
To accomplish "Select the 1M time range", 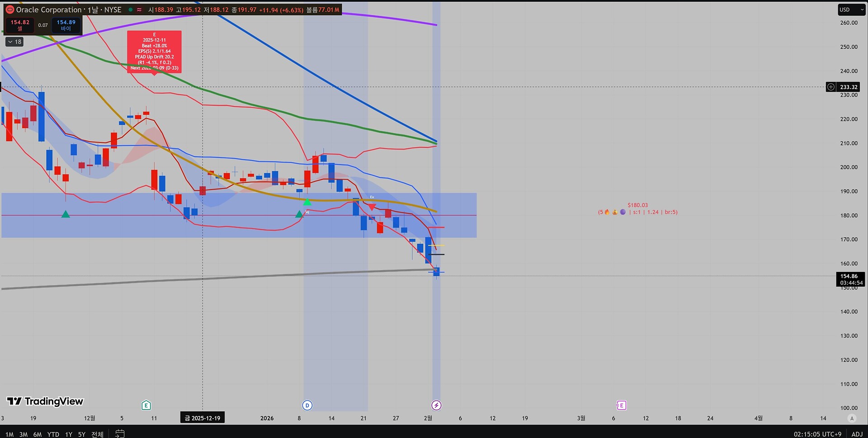I will 9,434.
